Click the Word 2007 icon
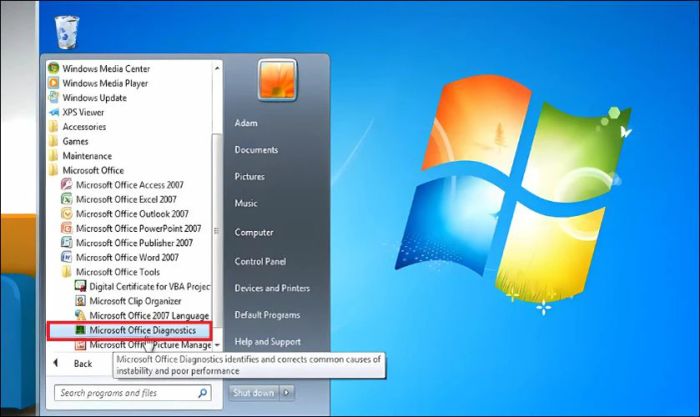Viewport: 700px width, 417px height. [67, 257]
